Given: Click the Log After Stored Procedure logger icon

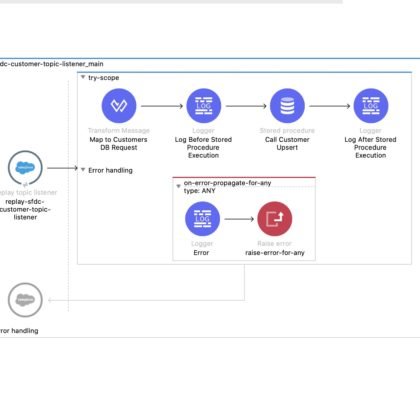Looking at the screenshot, I should click(371, 106).
